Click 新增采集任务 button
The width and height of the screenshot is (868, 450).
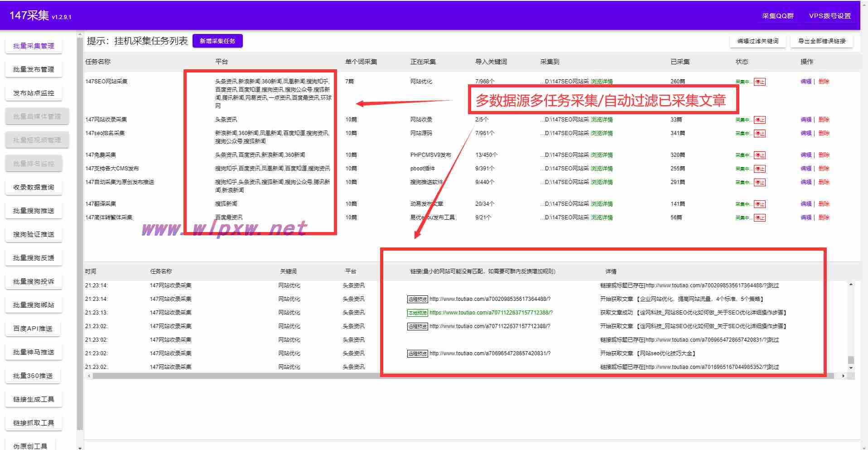pos(217,41)
